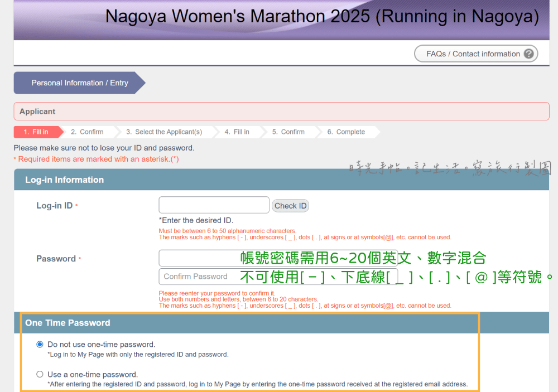Click step 6. Complete
This screenshot has width=558, height=392.
[x=347, y=132]
